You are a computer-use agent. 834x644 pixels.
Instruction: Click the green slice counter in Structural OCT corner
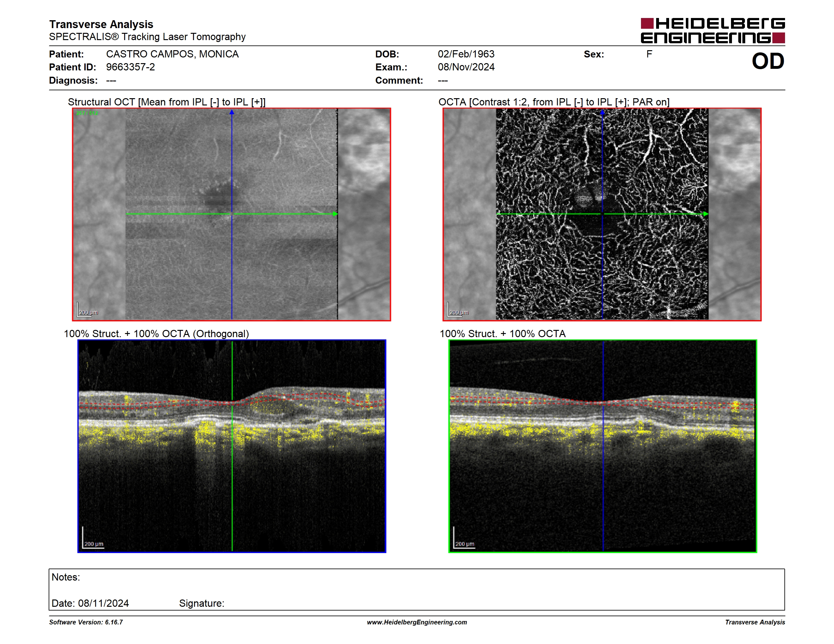[87, 113]
